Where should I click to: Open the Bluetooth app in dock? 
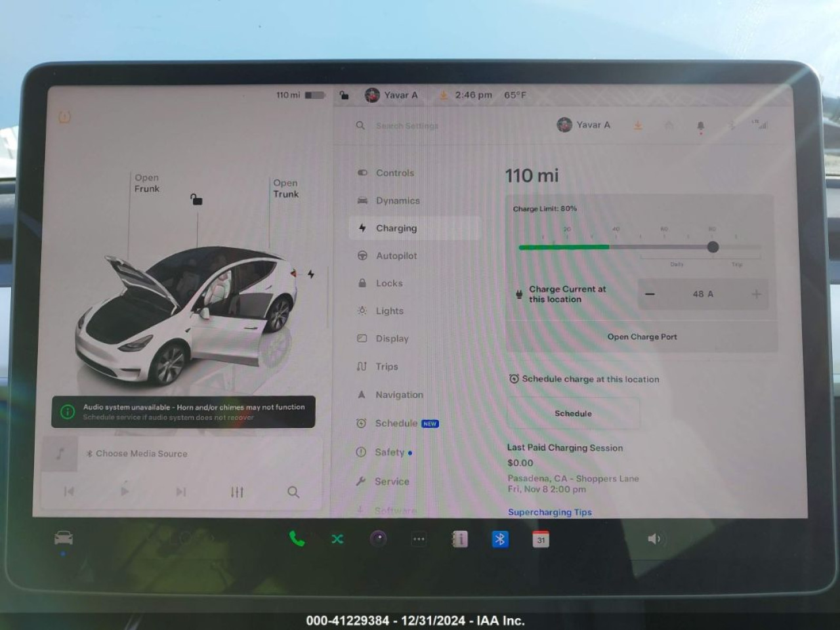point(500,539)
